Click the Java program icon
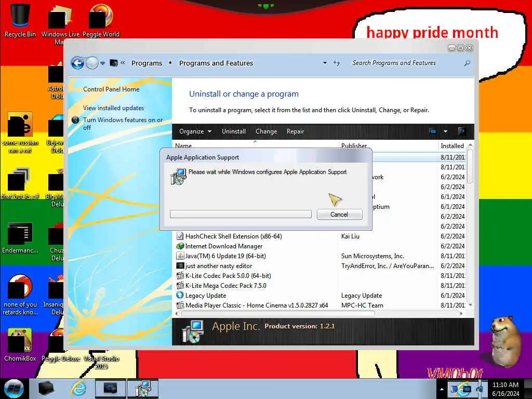This screenshot has width=532, height=399. coord(180,256)
